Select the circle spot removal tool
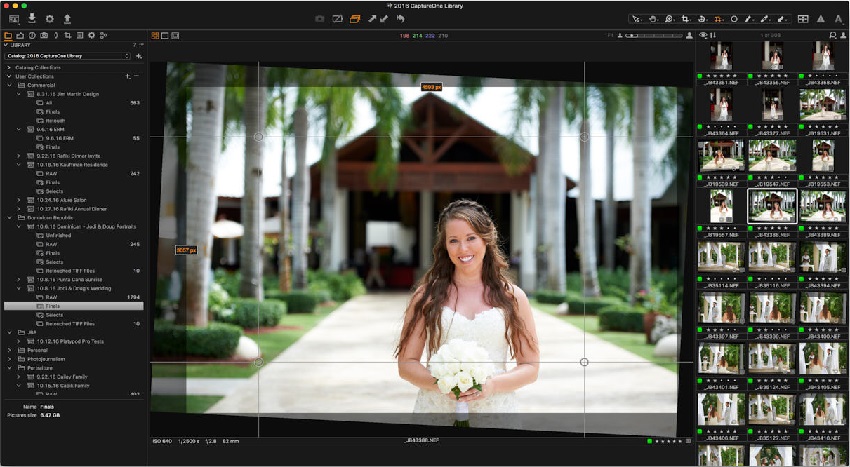Screen dimensions: 850x467 point(734,19)
